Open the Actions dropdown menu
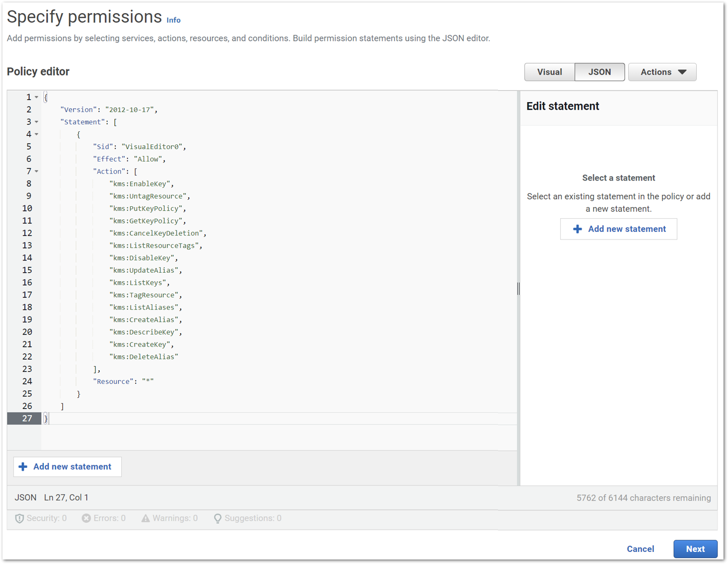This screenshot has width=728, height=564. (x=662, y=72)
